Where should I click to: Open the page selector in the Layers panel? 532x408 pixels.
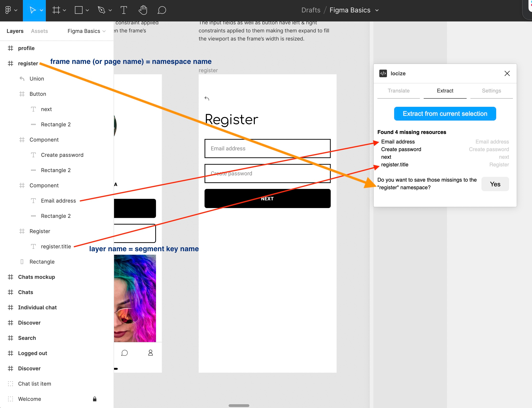pos(86,31)
